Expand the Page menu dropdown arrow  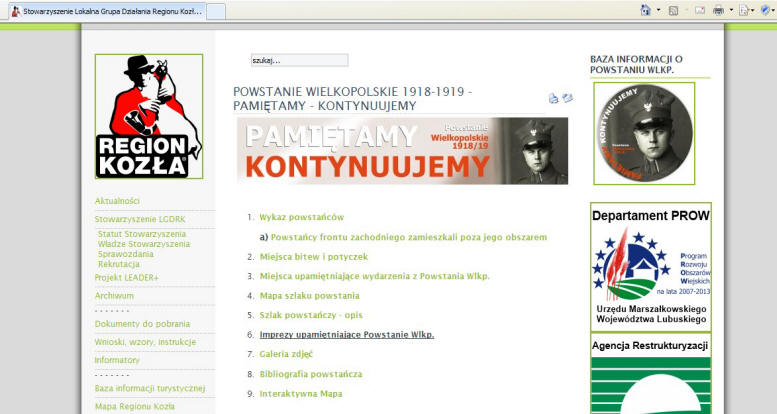coord(753,10)
